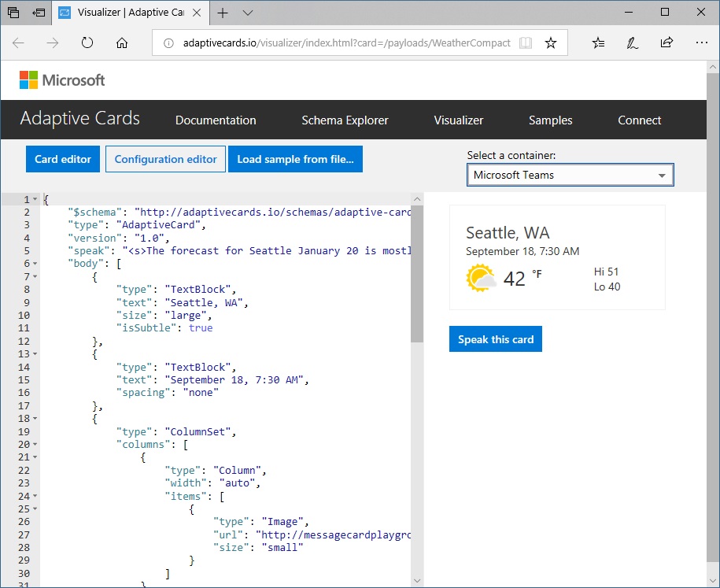Image resolution: width=720 pixels, height=588 pixels.
Task: Add page to favorites star icon
Action: click(551, 43)
